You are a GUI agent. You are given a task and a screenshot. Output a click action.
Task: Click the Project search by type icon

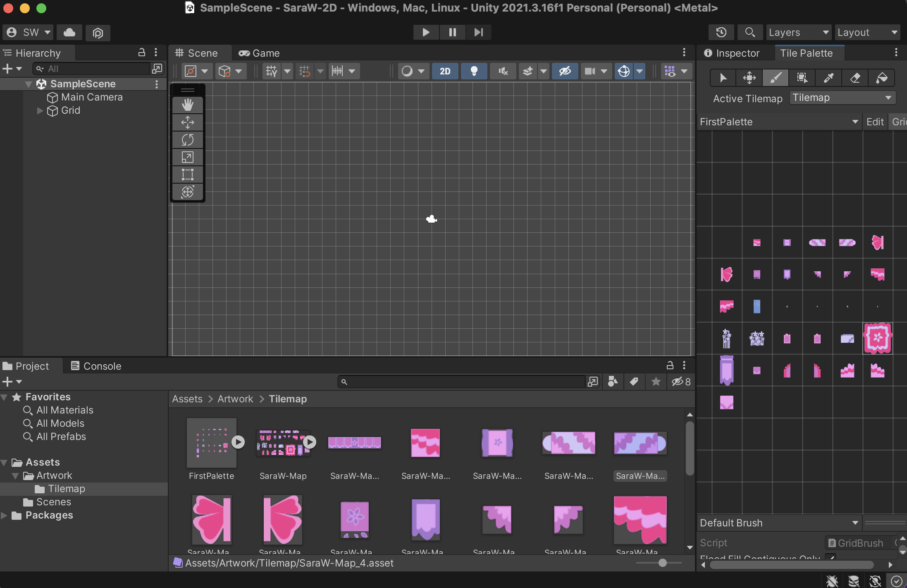click(x=613, y=382)
